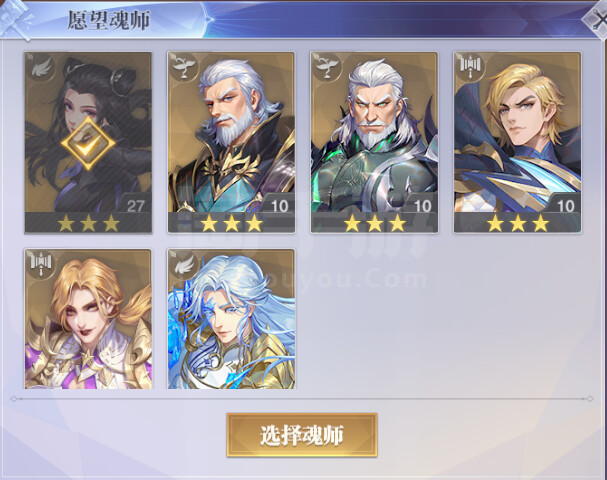Click the three-star rating on blond male card
The image size is (607, 480).
coord(518,223)
